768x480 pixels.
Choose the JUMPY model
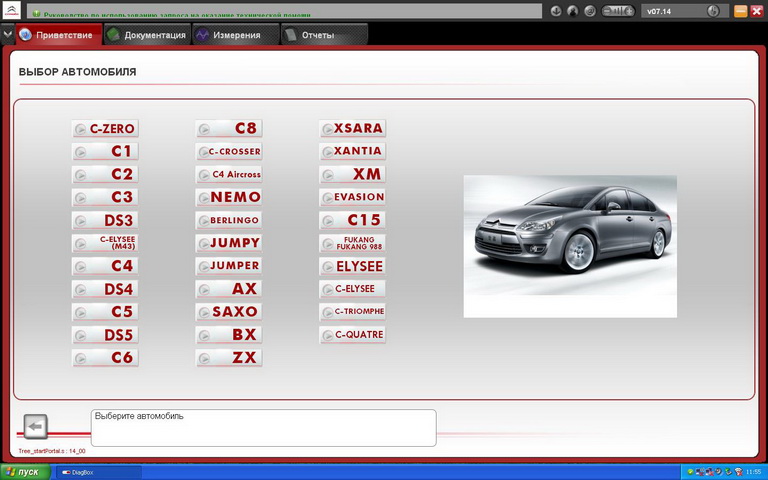pos(229,243)
